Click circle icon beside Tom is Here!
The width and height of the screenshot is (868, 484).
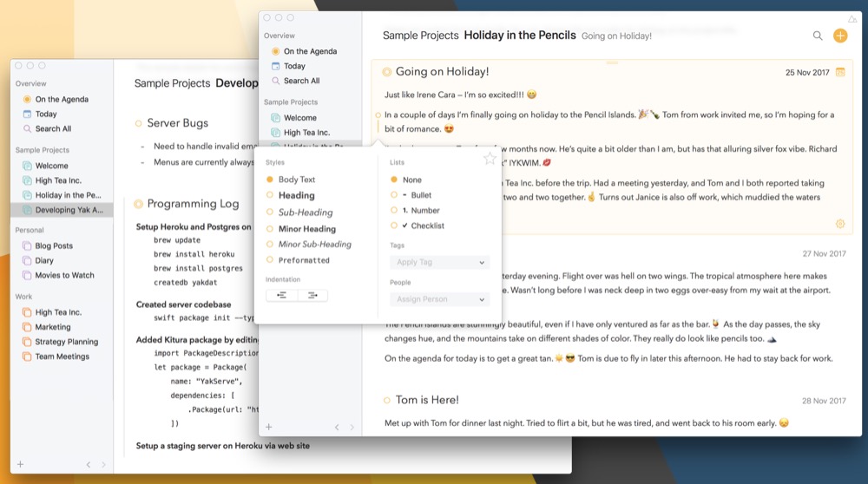(386, 401)
